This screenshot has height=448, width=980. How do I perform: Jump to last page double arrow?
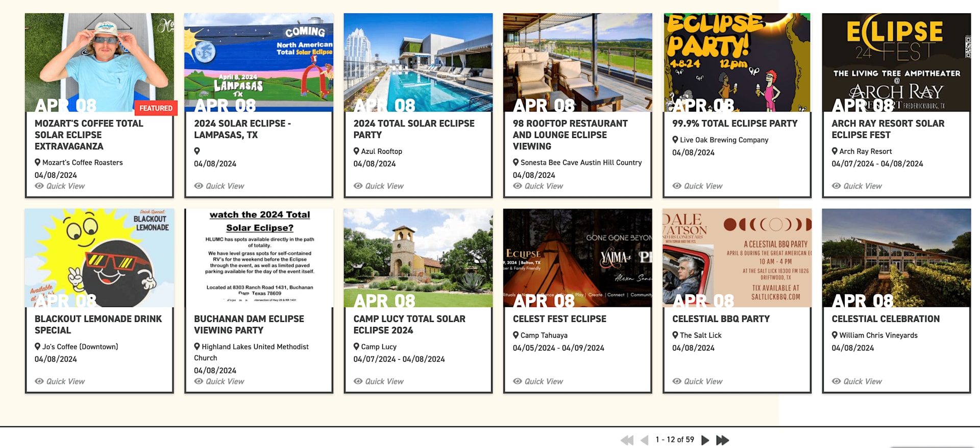pyautogui.click(x=723, y=440)
